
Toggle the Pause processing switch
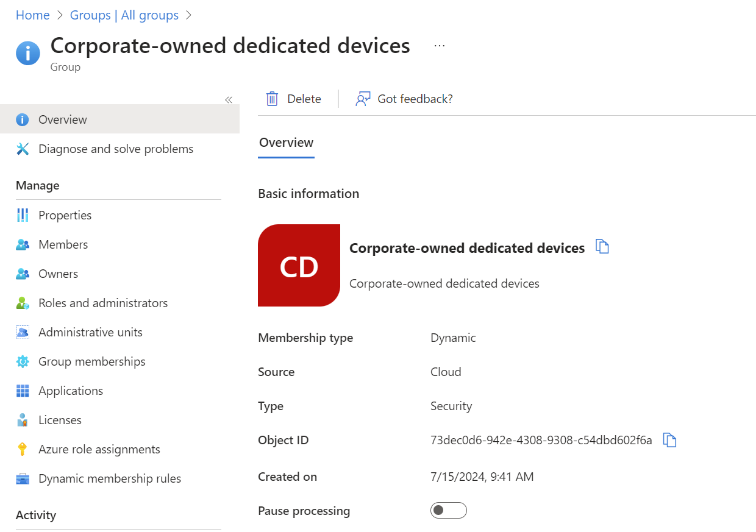pos(448,510)
